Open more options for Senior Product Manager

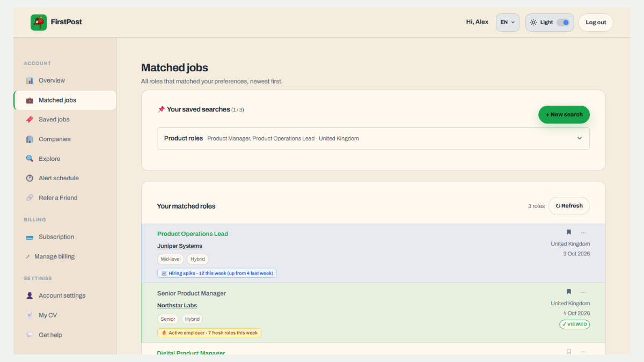click(x=583, y=292)
